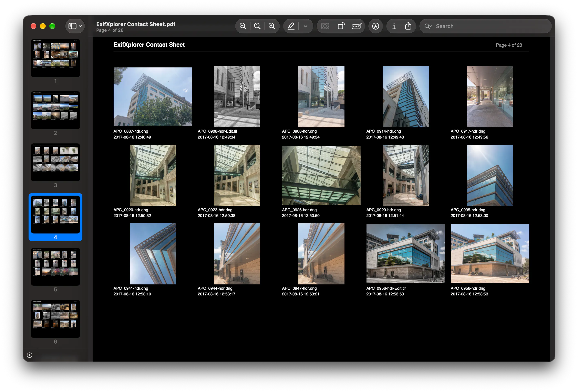Click the timestamp 2017-08-16 12:50:32
This screenshot has width=578, height=392.
132,216
